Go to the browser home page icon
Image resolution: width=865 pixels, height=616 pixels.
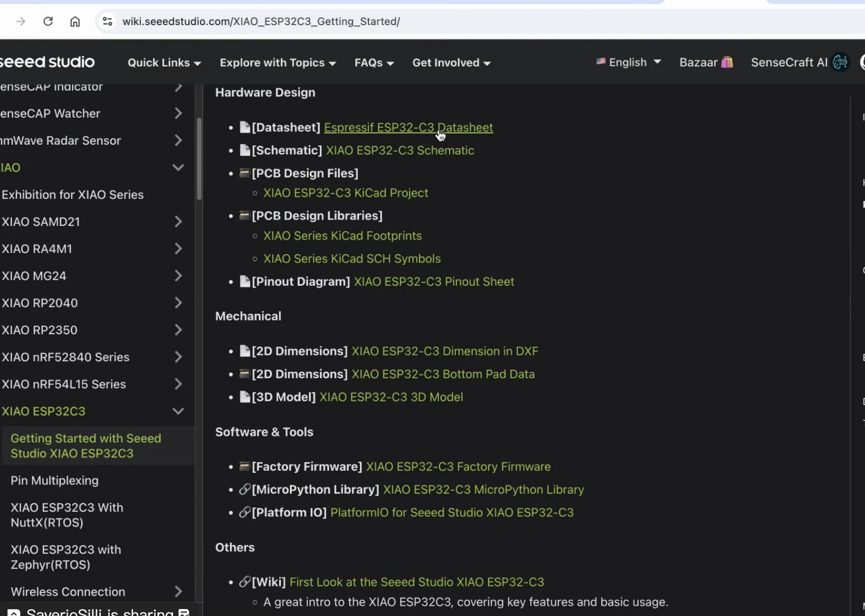click(x=75, y=22)
